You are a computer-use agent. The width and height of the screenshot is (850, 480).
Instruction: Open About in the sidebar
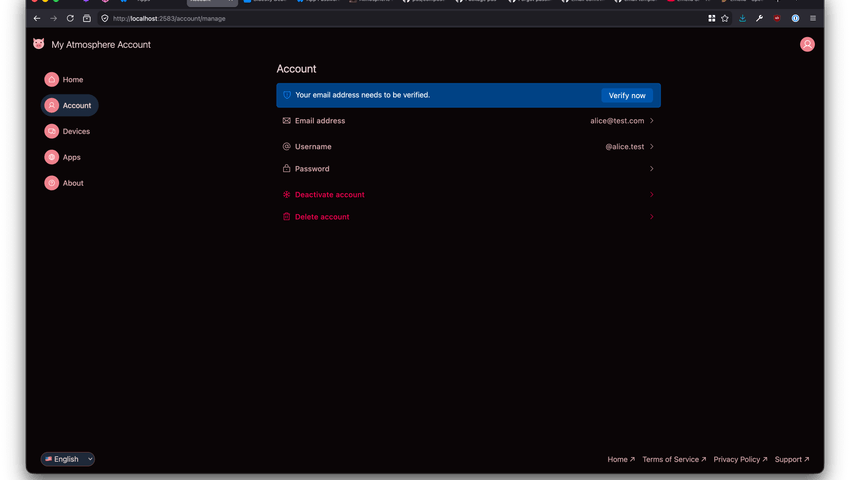point(64,183)
